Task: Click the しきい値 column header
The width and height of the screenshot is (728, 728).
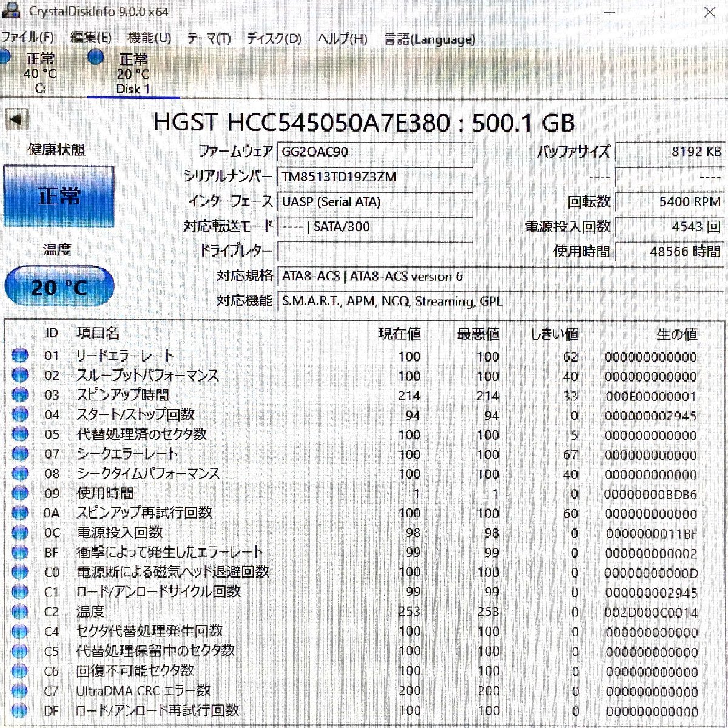Action: coord(554,334)
